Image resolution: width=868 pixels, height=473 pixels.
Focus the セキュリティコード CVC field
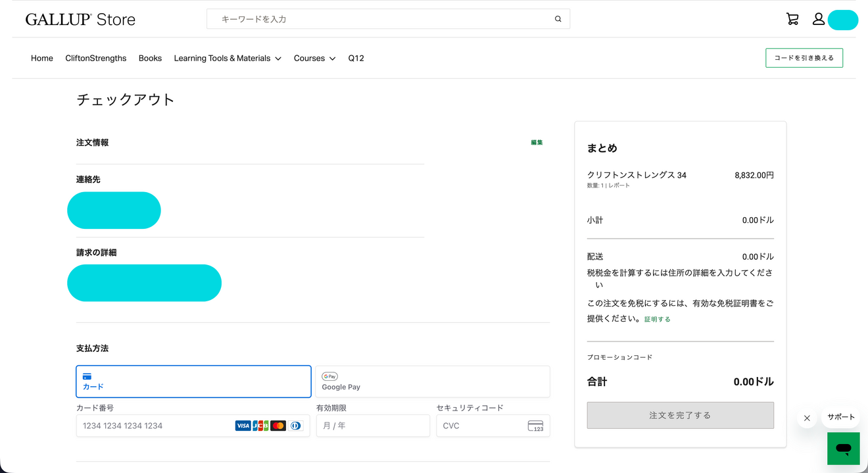493,426
